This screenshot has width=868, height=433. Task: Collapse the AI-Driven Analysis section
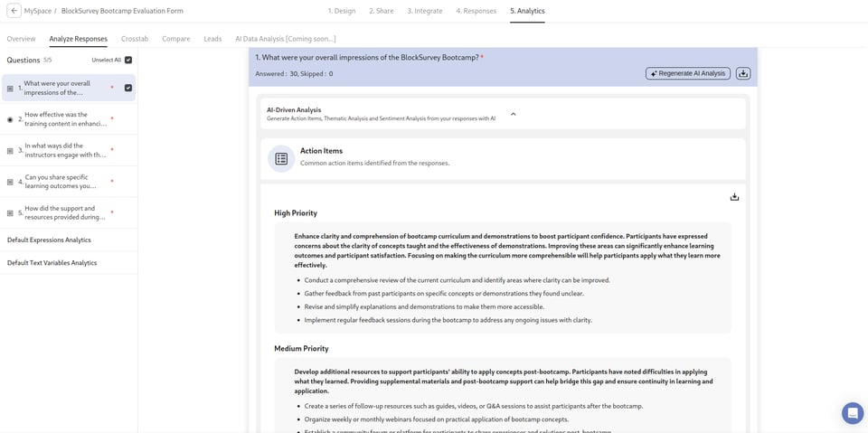click(513, 114)
